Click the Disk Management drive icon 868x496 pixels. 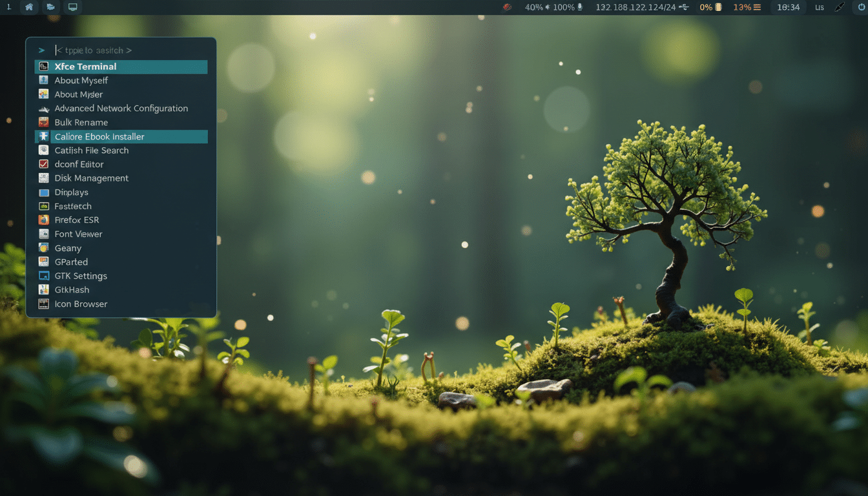(43, 178)
